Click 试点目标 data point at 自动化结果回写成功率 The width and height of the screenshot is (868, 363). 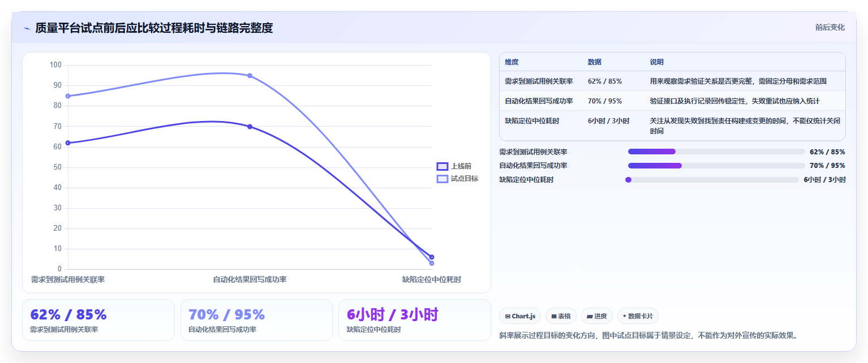(250, 76)
